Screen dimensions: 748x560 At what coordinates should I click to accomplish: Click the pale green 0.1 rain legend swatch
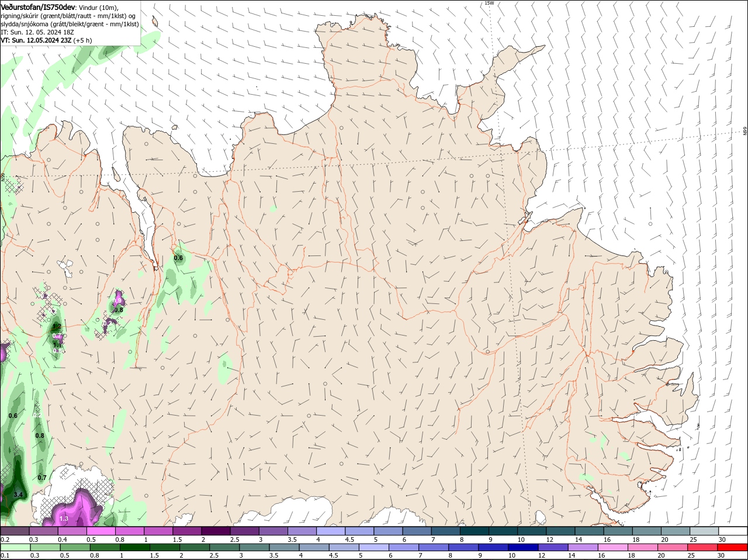15,548
